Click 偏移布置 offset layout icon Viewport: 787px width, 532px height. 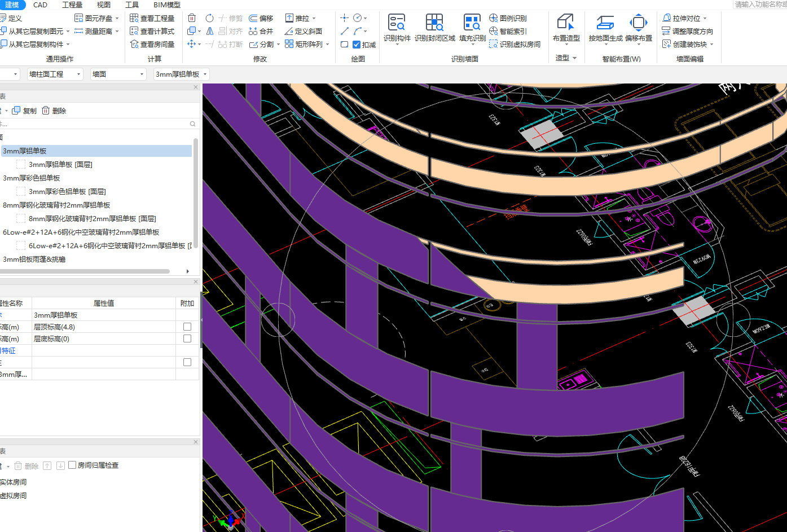click(638, 23)
